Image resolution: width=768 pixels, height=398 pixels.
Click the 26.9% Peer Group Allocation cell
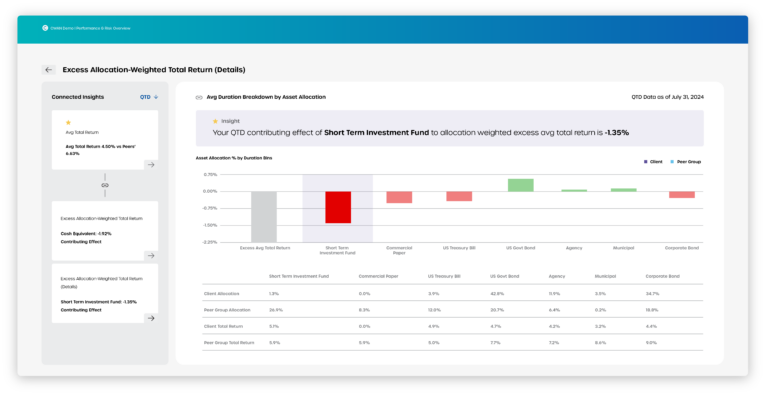click(x=276, y=310)
